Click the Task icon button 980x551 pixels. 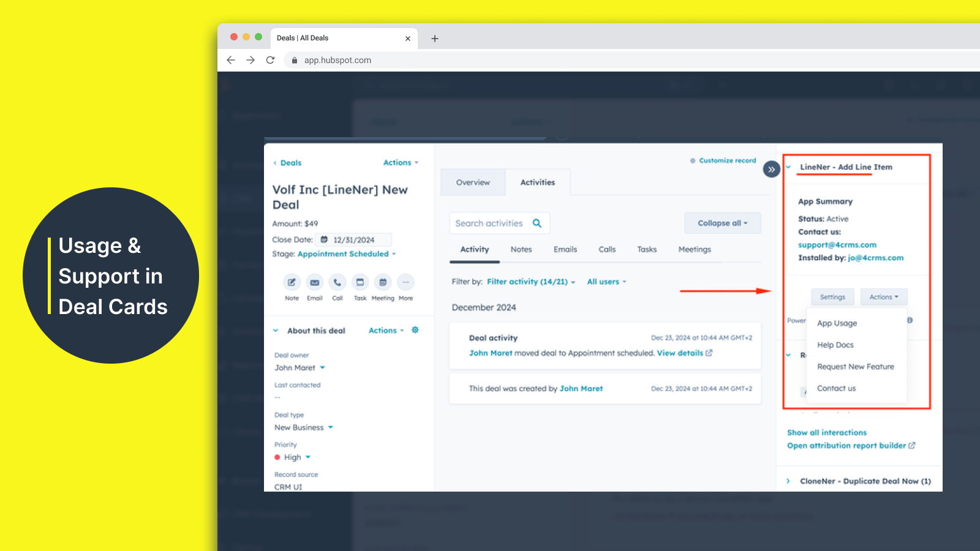click(360, 282)
